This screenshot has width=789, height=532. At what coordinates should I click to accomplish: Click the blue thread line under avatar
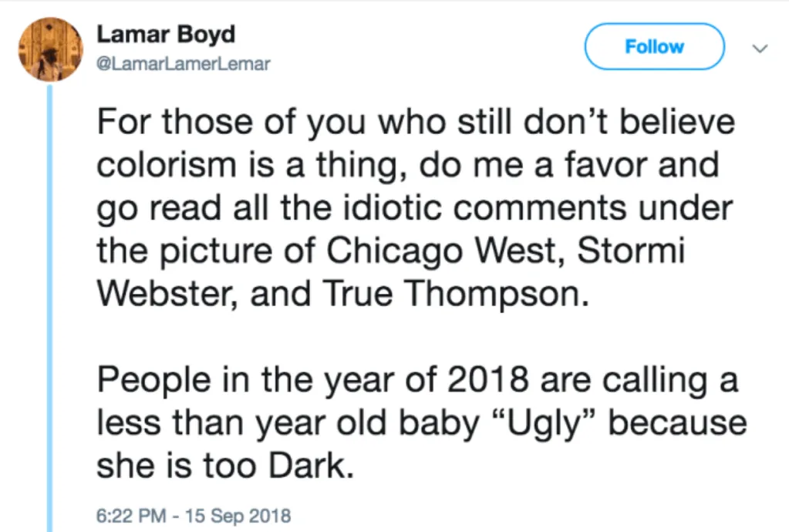(x=50, y=307)
